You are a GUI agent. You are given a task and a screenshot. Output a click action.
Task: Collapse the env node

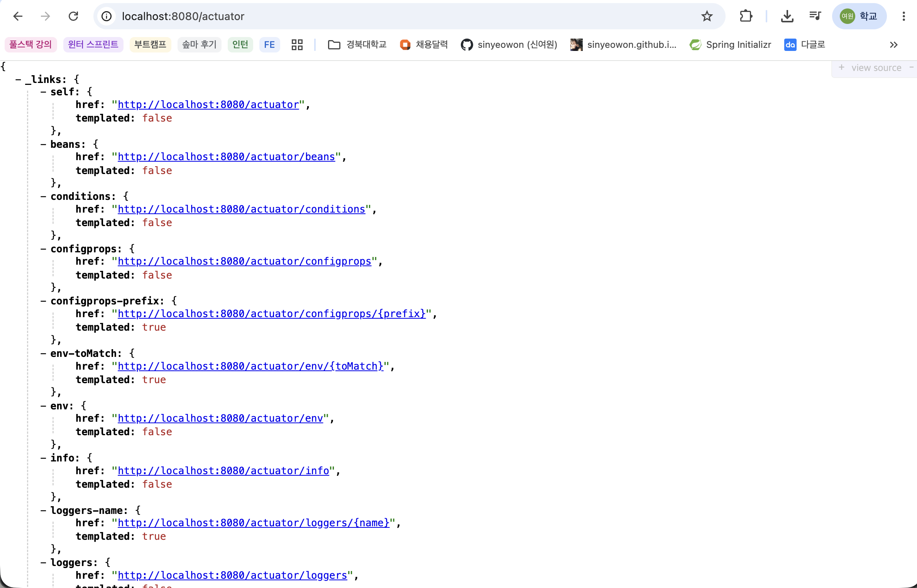43,406
